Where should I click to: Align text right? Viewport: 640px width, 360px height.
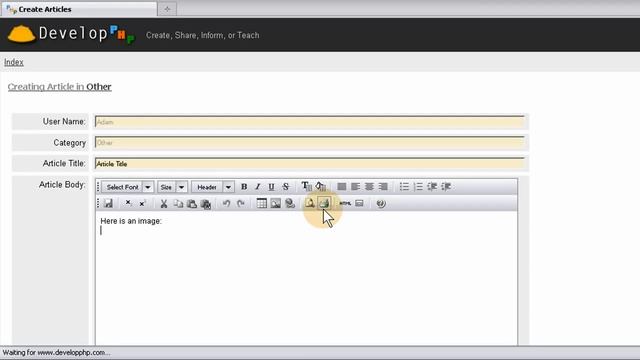tap(383, 187)
